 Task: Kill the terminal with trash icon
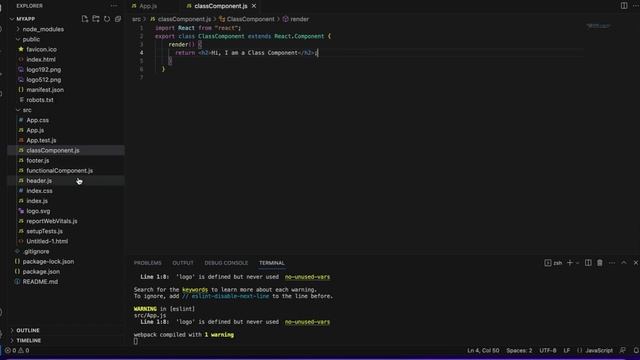(x=600, y=263)
